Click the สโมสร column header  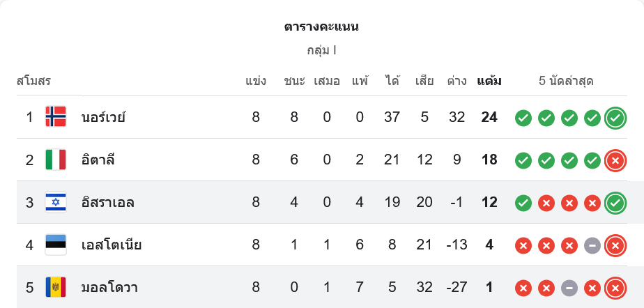33,81
